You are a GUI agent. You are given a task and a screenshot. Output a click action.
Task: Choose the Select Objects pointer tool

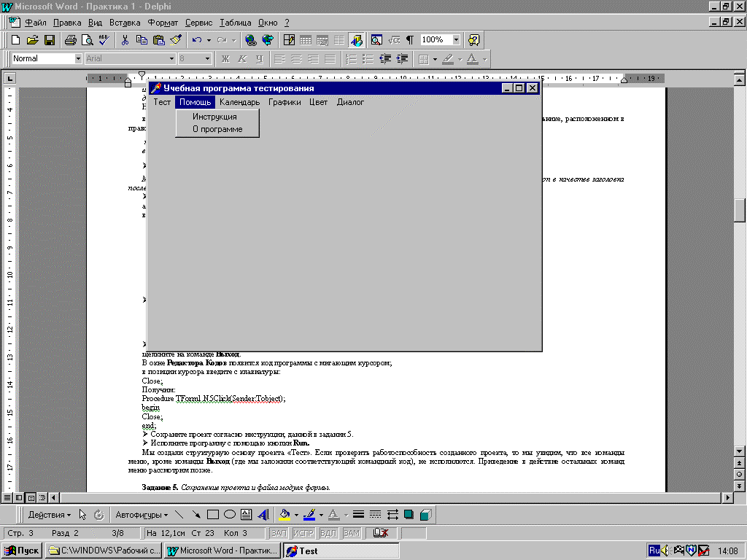82,515
